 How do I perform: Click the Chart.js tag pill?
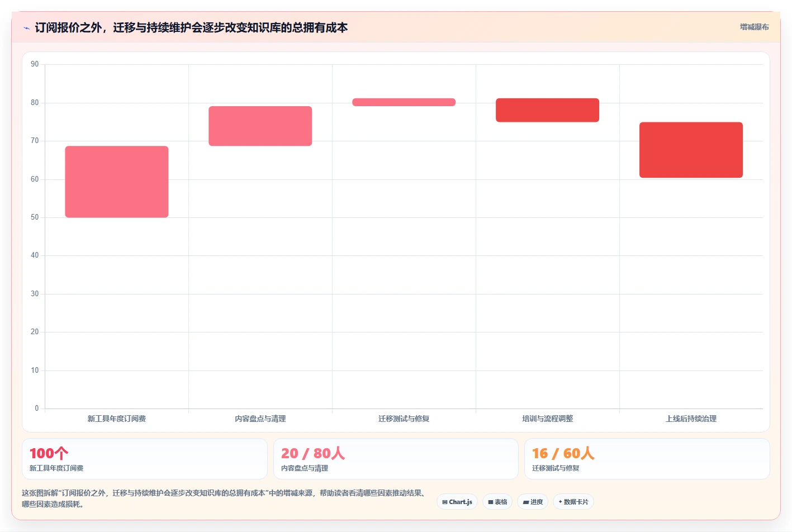click(x=457, y=502)
